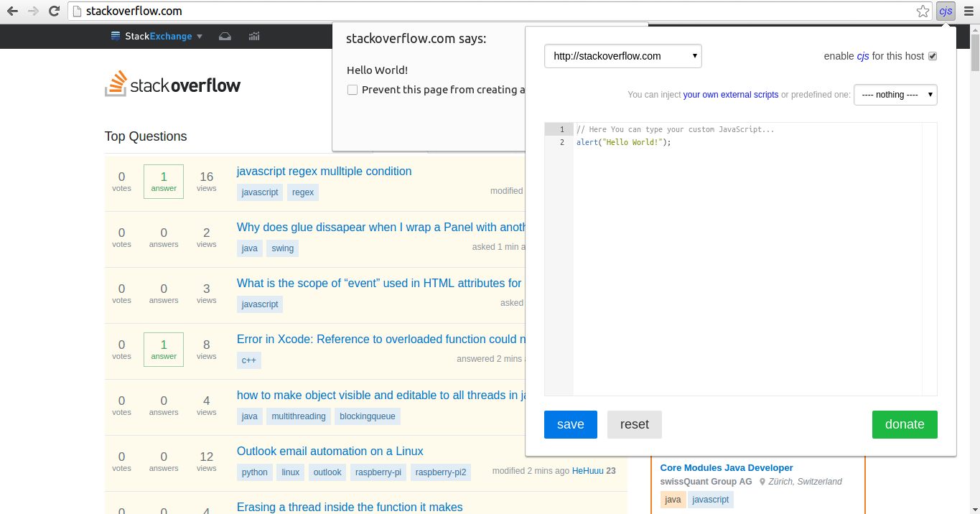Bookmark this page with the star icon
980x514 pixels.
click(x=923, y=11)
